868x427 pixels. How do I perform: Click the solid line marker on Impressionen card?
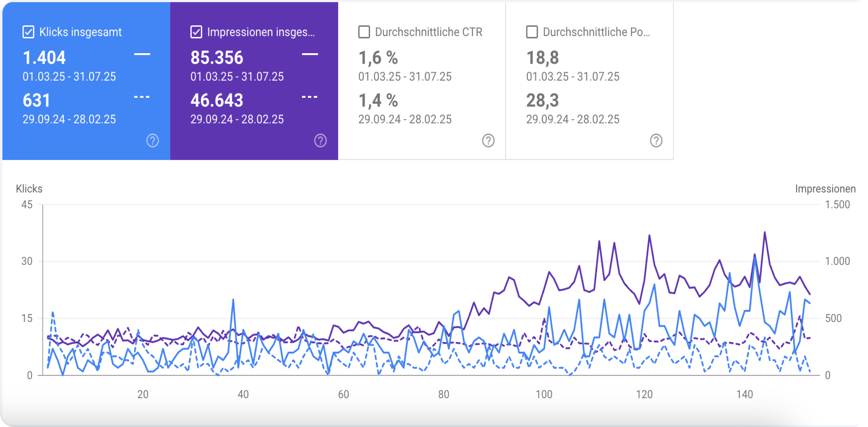[x=310, y=54]
